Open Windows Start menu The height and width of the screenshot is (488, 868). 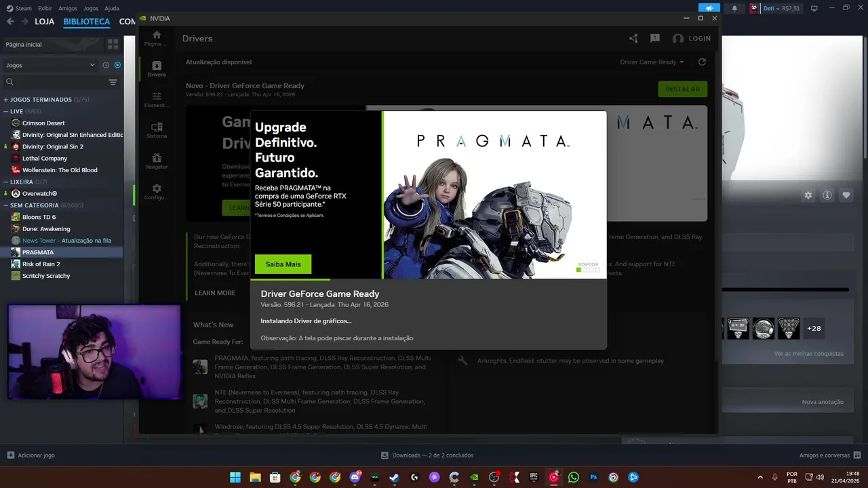235,477
